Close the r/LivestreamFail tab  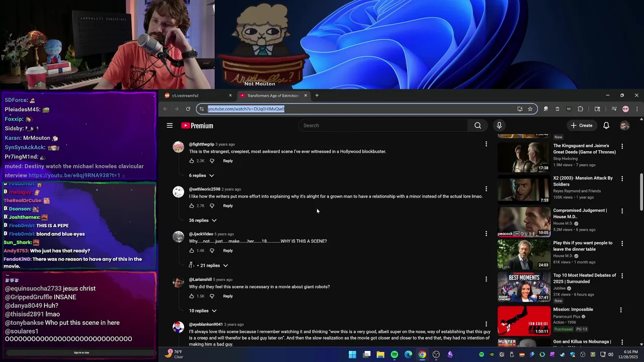230,96
